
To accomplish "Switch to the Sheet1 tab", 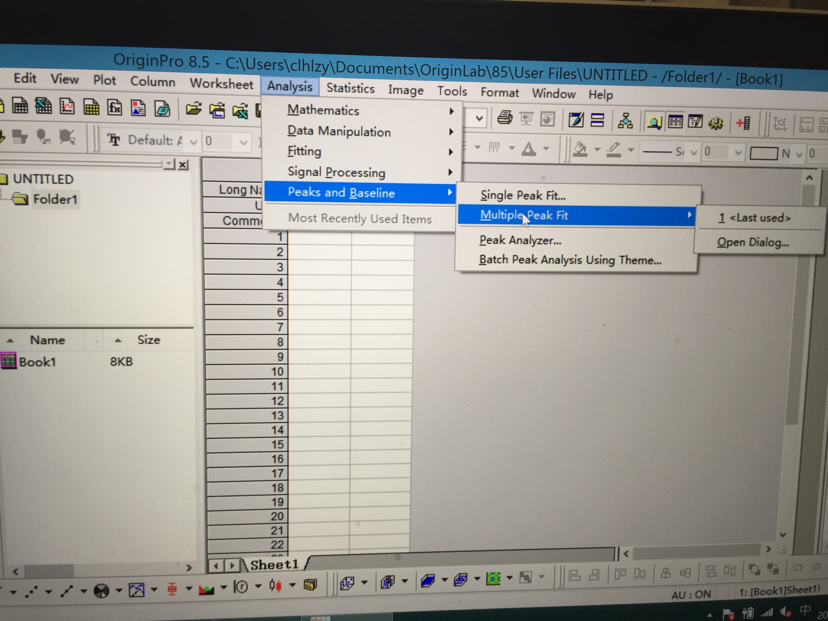I will [274, 564].
